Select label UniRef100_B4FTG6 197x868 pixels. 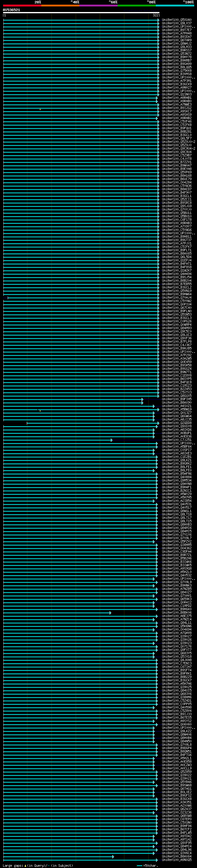[x=177, y=755]
